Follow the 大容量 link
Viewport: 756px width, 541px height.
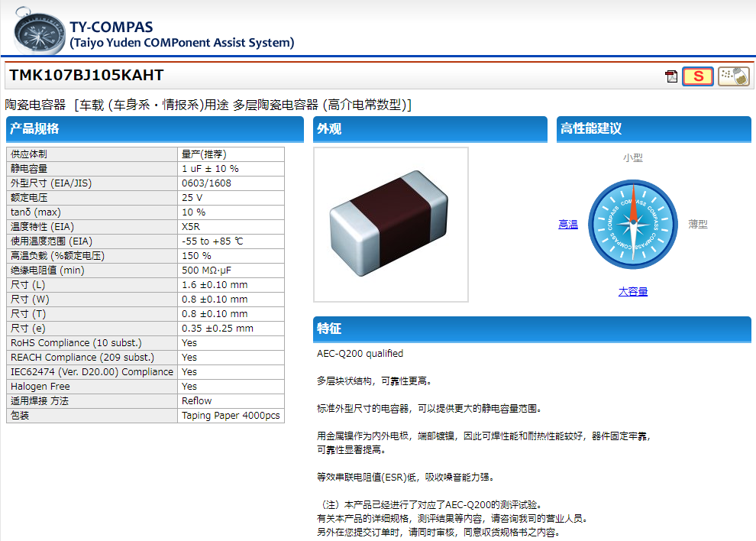pyautogui.click(x=632, y=291)
